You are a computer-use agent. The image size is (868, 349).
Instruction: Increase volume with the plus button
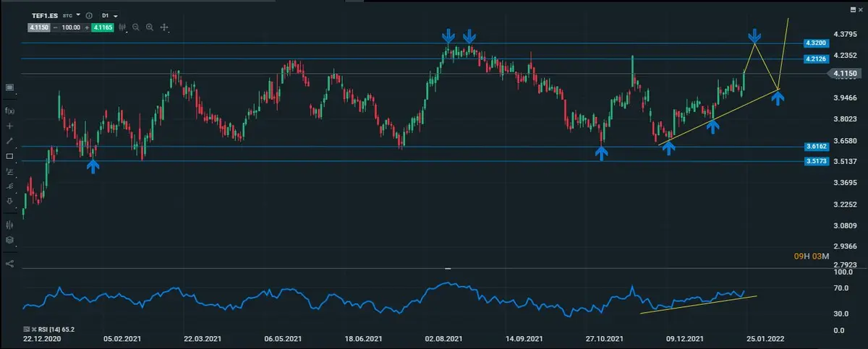87,27
